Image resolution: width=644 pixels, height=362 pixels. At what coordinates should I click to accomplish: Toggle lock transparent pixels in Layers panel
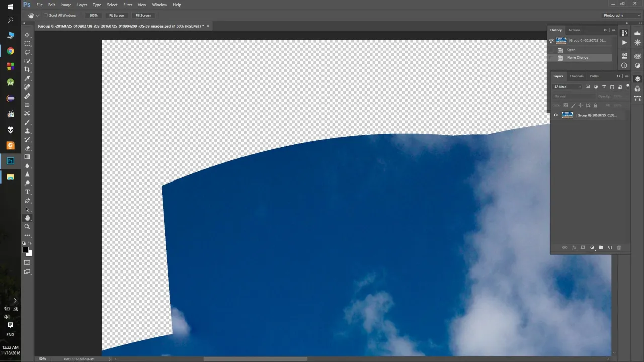pyautogui.click(x=566, y=105)
